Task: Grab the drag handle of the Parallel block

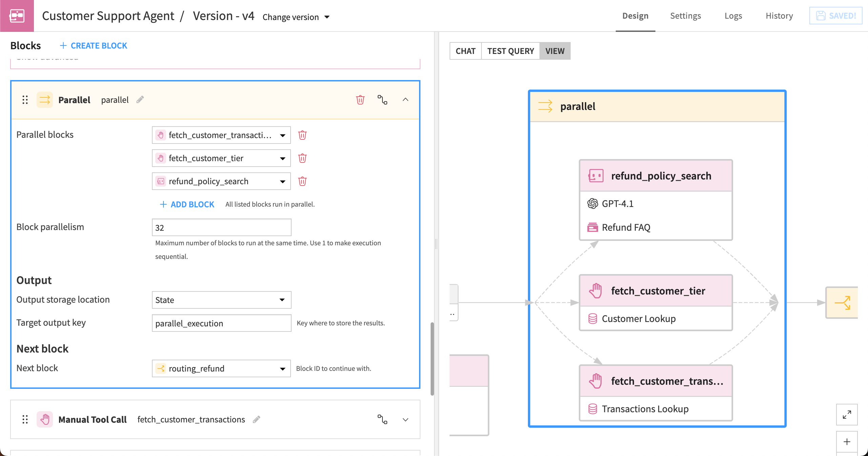Action: click(24, 100)
